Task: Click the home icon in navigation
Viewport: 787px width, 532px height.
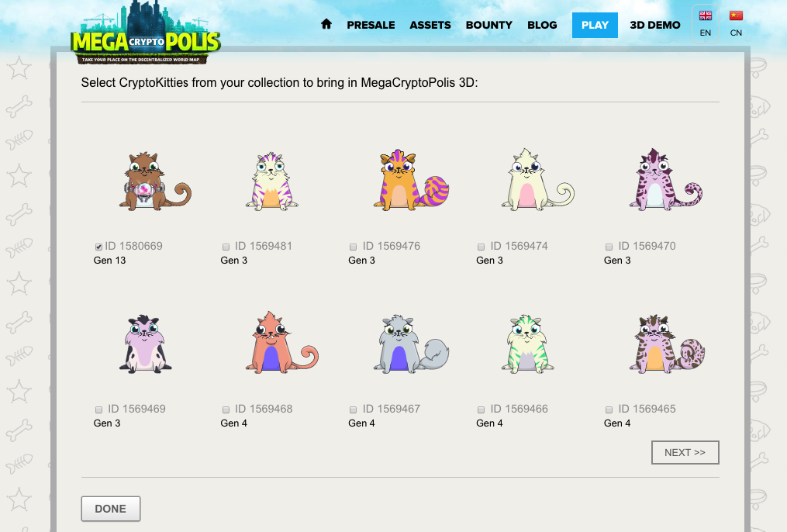Action: click(x=326, y=24)
